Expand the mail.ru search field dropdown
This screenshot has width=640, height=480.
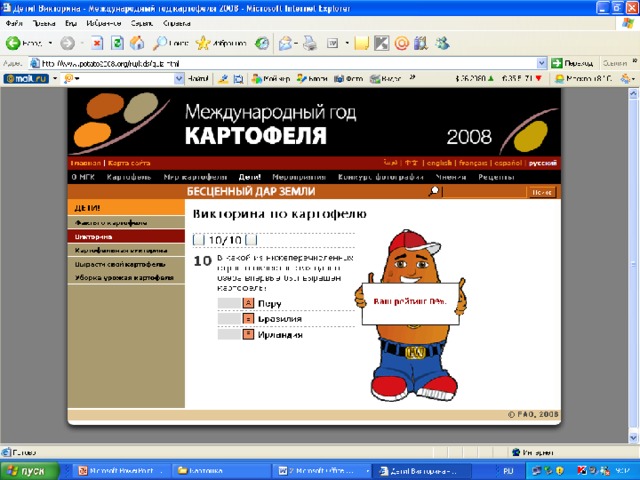coord(179,78)
